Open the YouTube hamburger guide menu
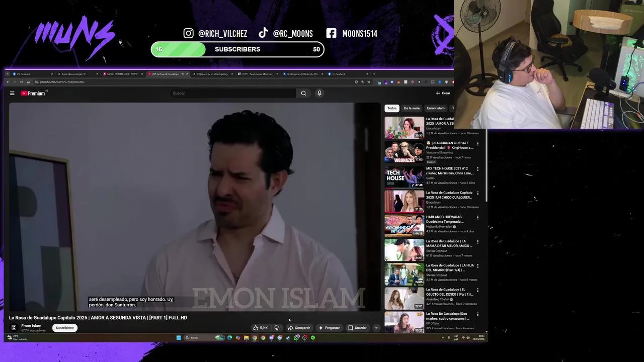 pyautogui.click(x=12, y=93)
